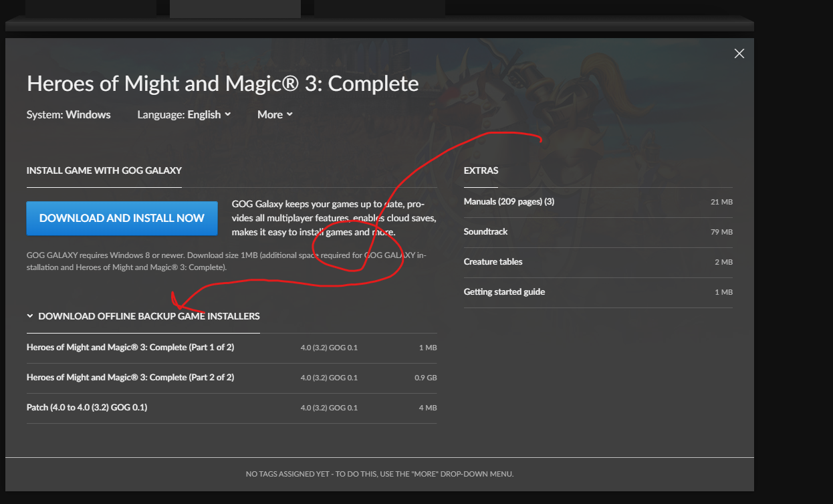The width and height of the screenshot is (833, 504).
Task: Download the Soundtrack extra
Action: tap(598, 232)
